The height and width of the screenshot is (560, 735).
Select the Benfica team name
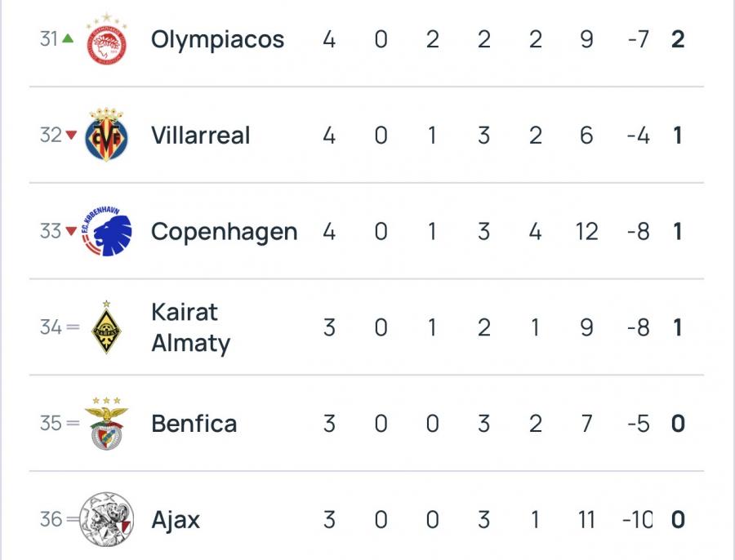click(x=194, y=424)
